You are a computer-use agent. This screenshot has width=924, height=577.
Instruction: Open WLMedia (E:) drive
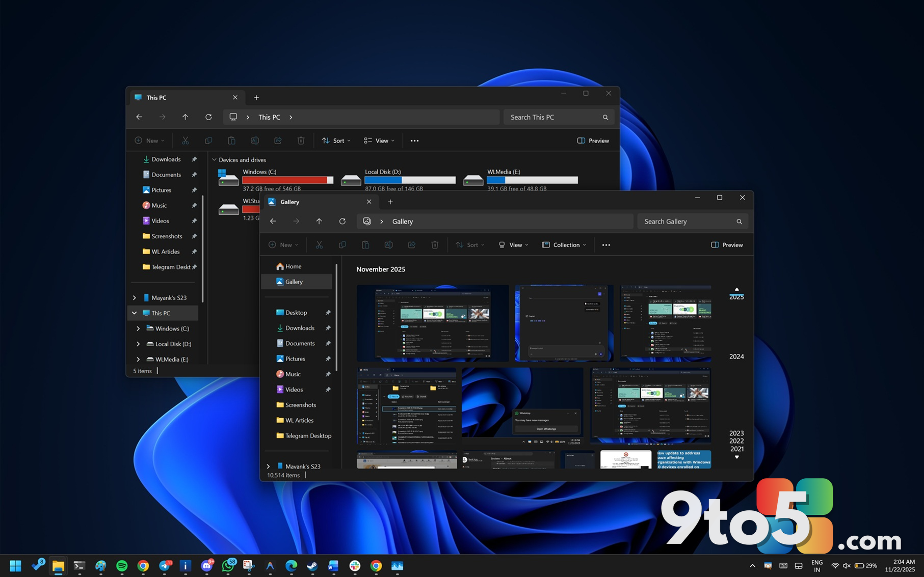tap(521, 180)
